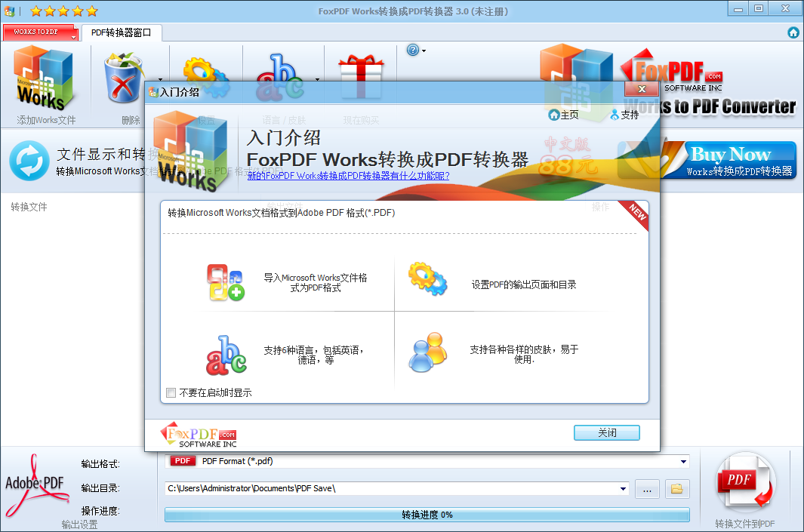Click the 输出目录 label

pos(100,488)
